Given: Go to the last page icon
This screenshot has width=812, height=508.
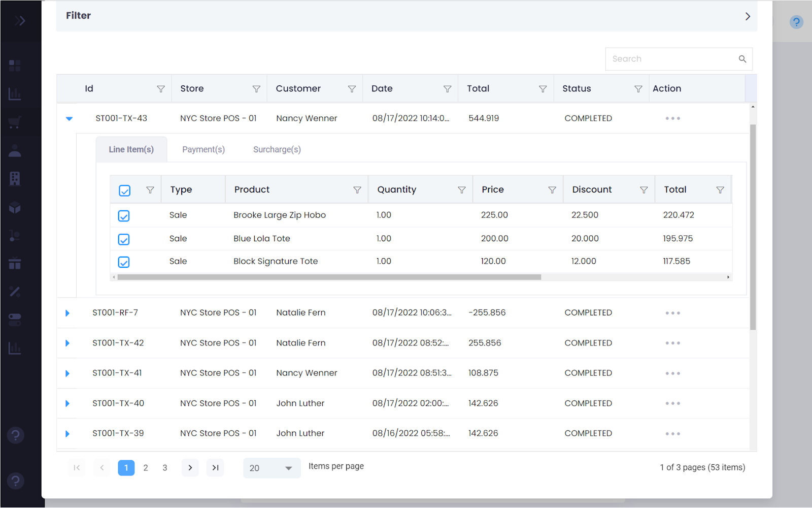Looking at the screenshot, I should click(215, 468).
